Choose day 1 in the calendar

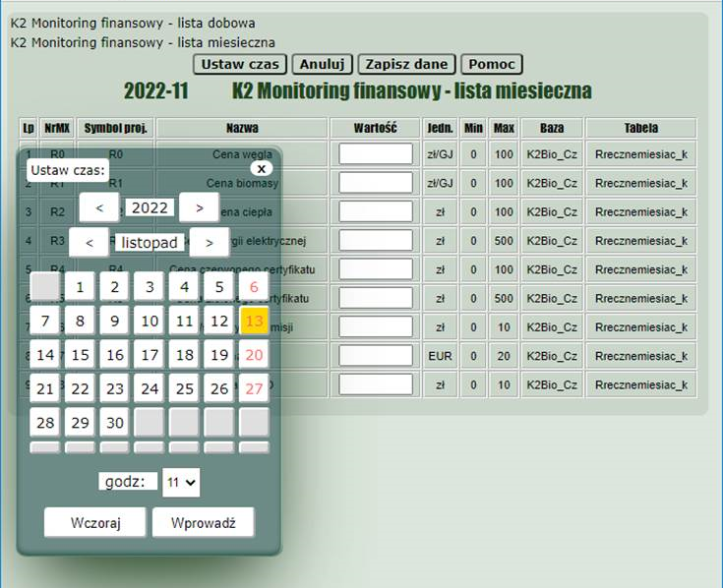coord(81,287)
